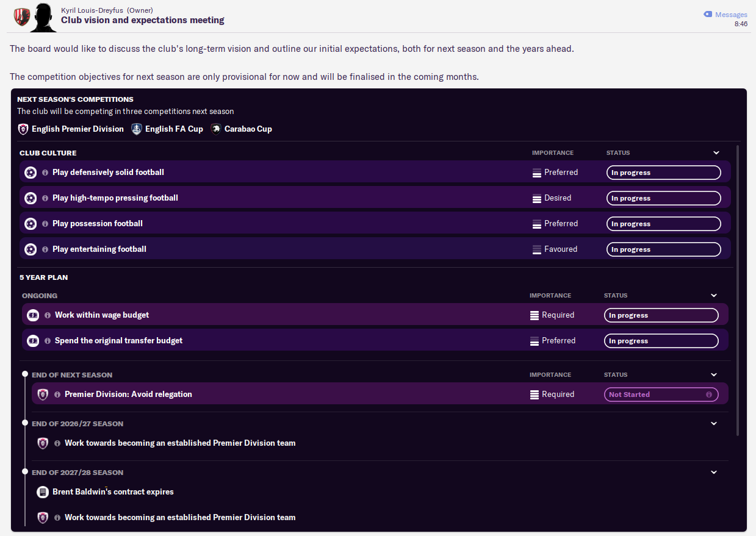Show info for Premier Division: Avoid relegation

57,395
